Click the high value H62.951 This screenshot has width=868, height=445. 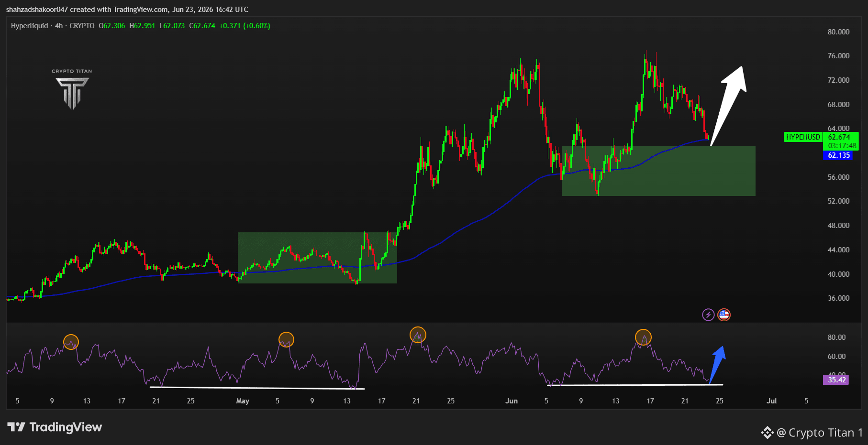142,26
